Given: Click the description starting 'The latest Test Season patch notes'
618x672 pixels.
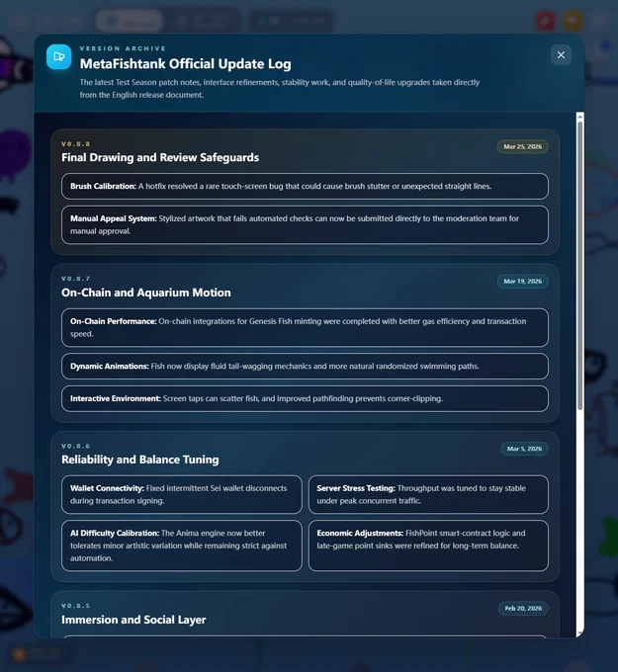Looking at the screenshot, I should click(280, 88).
